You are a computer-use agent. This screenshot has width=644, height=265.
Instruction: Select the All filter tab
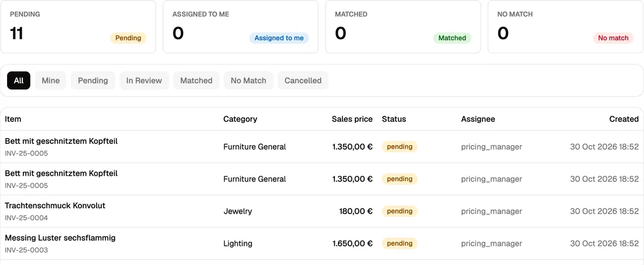click(x=19, y=80)
